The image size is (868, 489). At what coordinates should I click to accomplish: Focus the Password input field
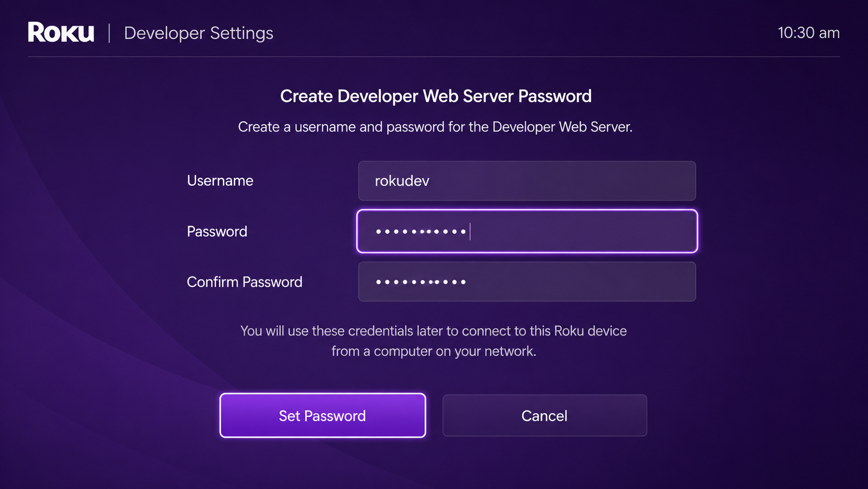(527, 231)
